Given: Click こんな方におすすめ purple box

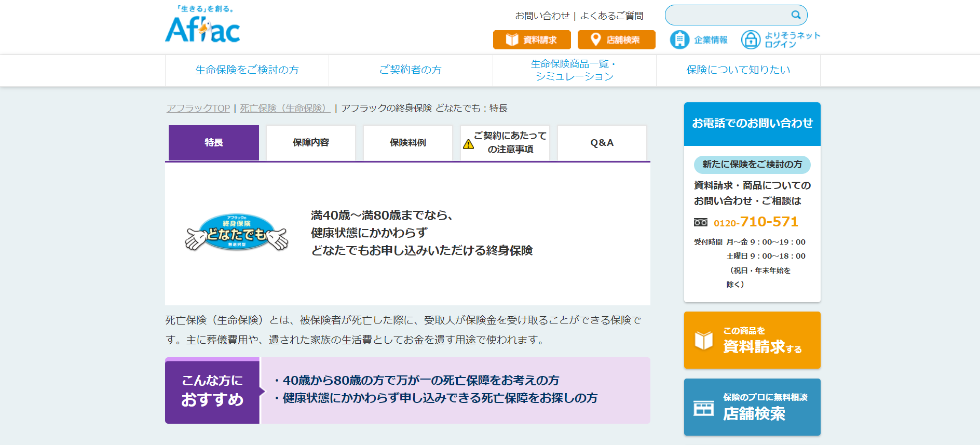Looking at the screenshot, I should click(x=212, y=390).
